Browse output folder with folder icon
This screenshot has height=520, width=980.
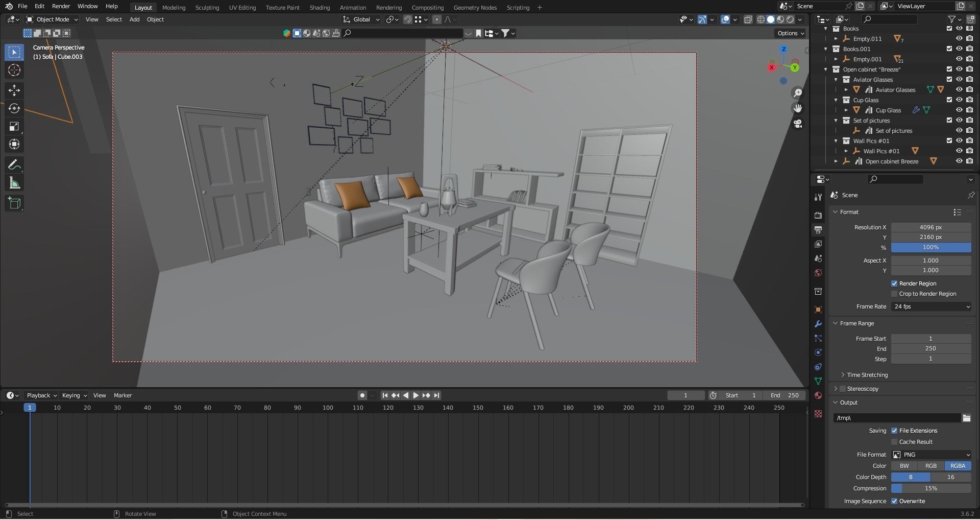tap(966, 418)
